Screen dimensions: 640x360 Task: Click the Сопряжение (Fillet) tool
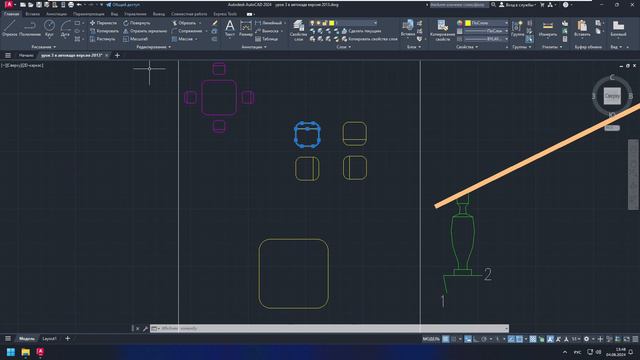pos(187,31)
